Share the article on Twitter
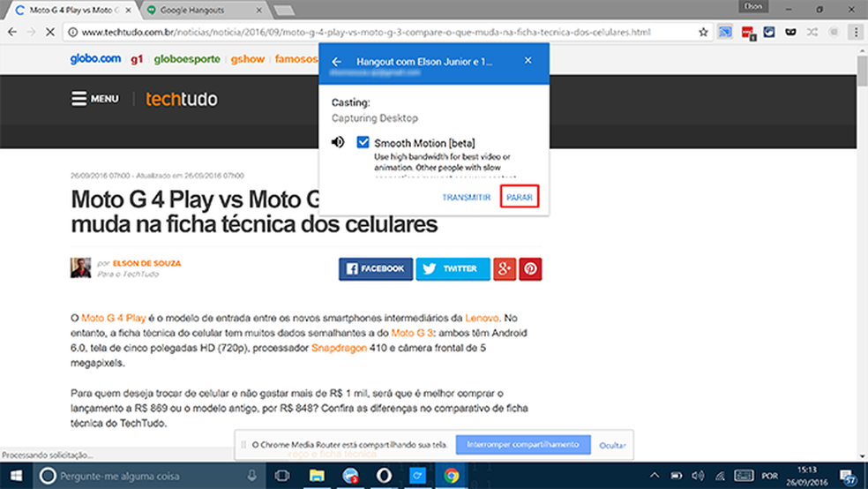868x489 pixels. pos(453,268)
